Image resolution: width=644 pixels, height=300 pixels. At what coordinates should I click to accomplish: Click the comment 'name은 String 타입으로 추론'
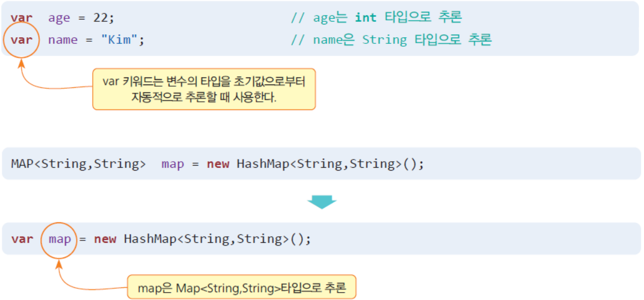391,40
